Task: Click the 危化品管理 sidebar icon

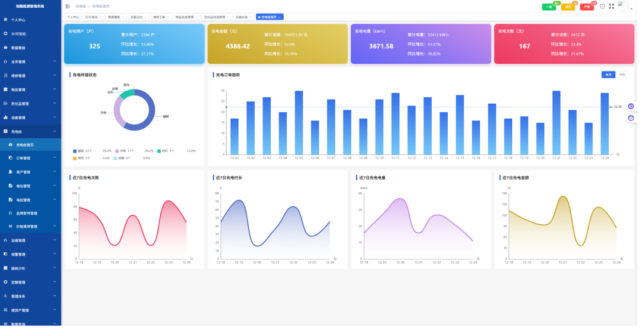Action: (5, 103)
